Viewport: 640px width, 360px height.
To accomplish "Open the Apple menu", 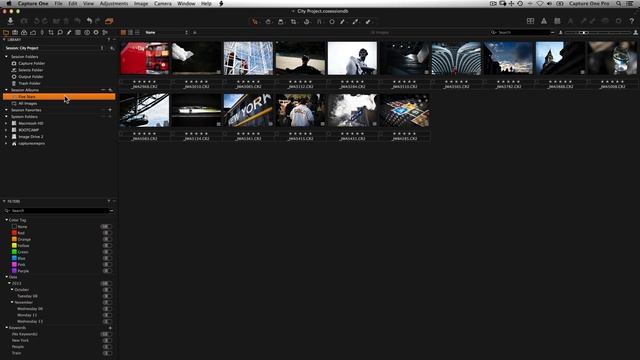I will click(x=9, y=3).
